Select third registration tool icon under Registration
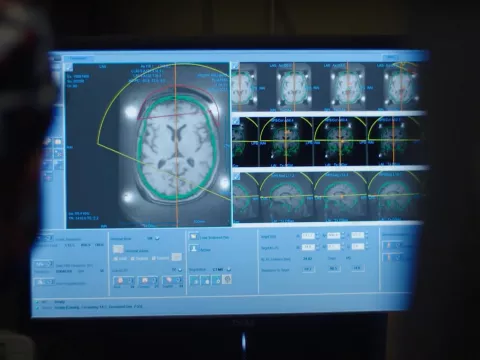 point(216,280)
